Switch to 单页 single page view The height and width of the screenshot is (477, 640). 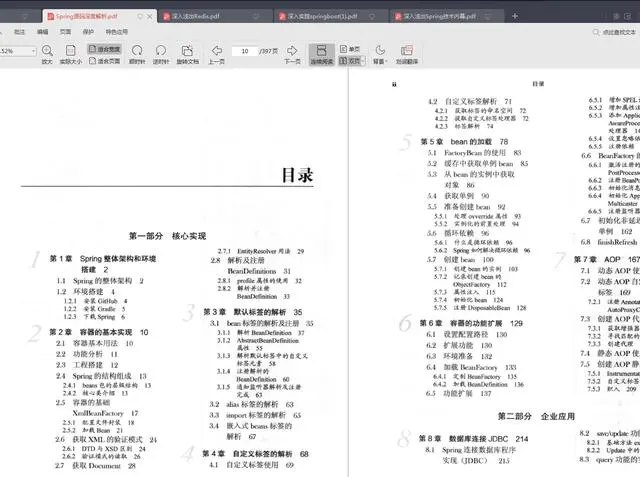tap(350, 49)
